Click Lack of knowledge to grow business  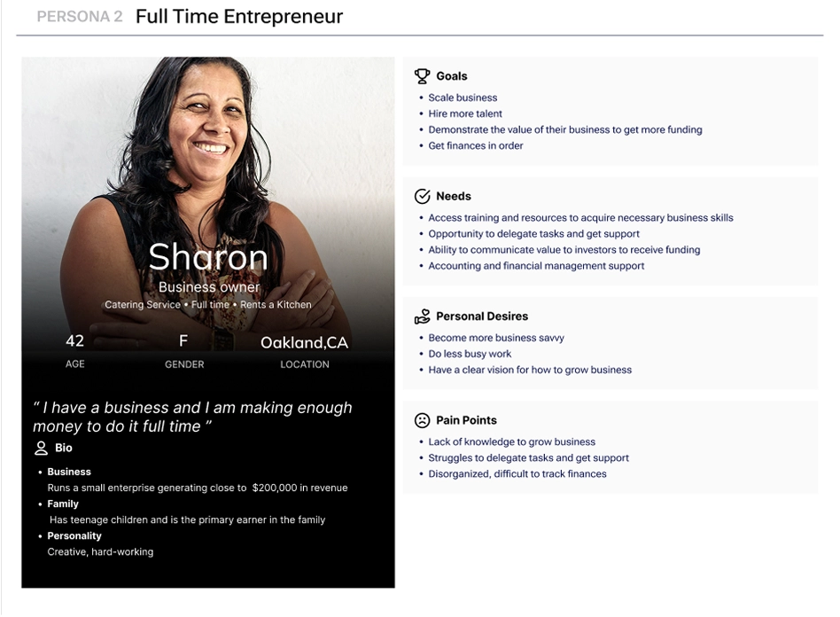point(511,441)
